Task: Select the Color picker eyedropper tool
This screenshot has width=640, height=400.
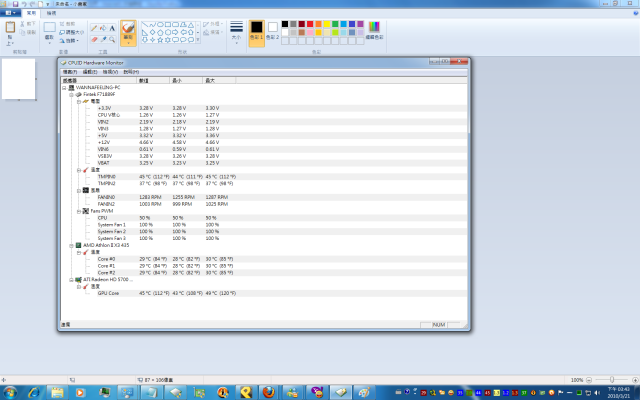Action: pyautogui.click(x=103, y=39)
